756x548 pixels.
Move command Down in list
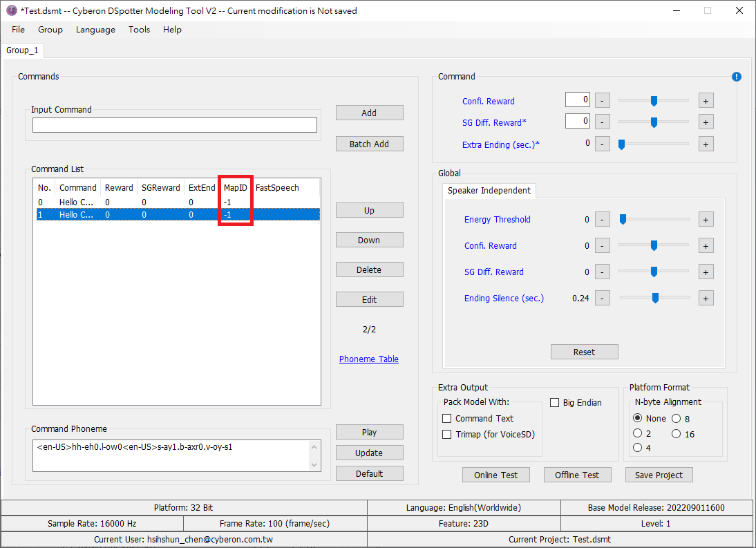pyautogui.click(x=369, y=240)
